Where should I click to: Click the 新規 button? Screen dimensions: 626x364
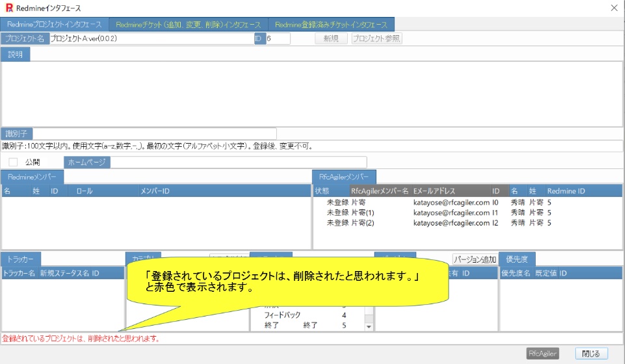331,39
